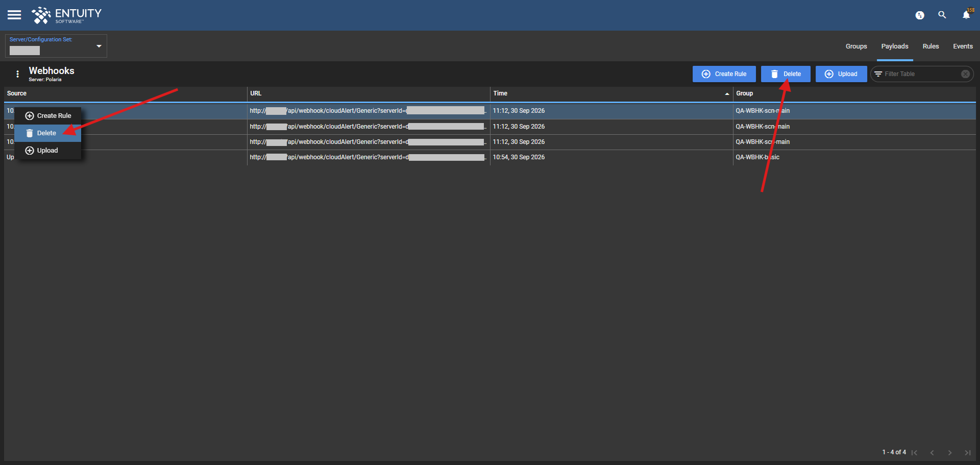Click the round status icon beside search
980x465 pixels.
(x=920, y=15)
